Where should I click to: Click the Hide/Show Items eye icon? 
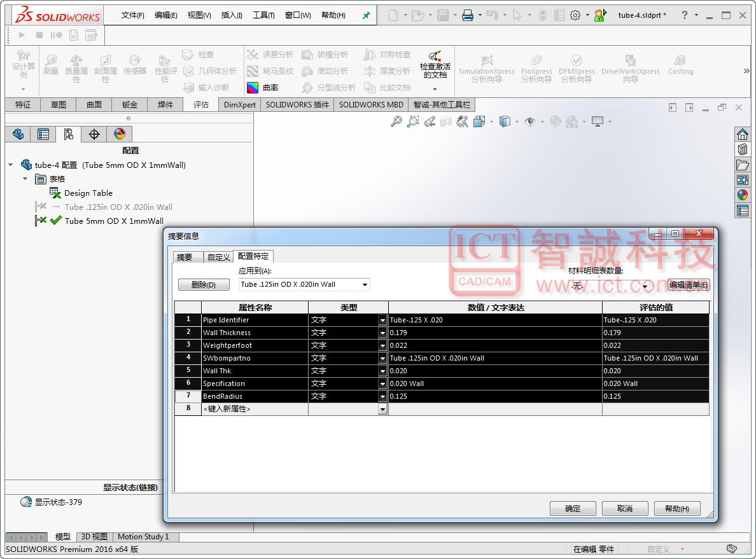coord(530,121)
